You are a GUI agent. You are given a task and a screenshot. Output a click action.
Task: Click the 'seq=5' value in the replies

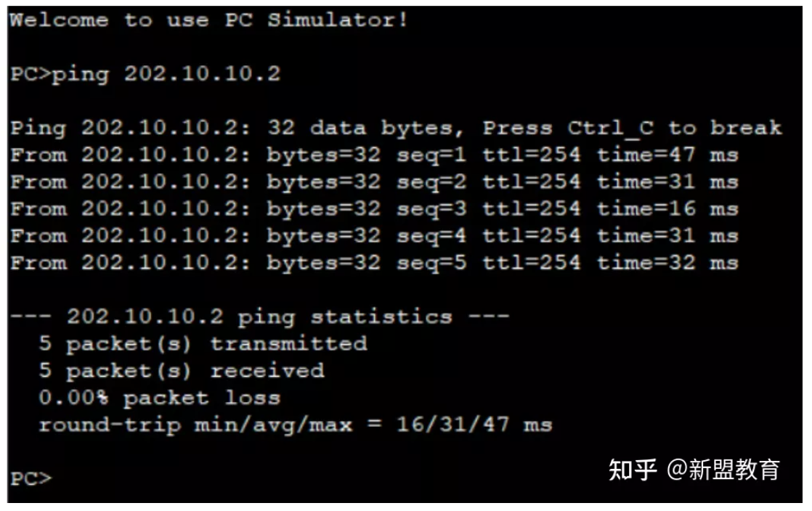click(x=431, y=263)
